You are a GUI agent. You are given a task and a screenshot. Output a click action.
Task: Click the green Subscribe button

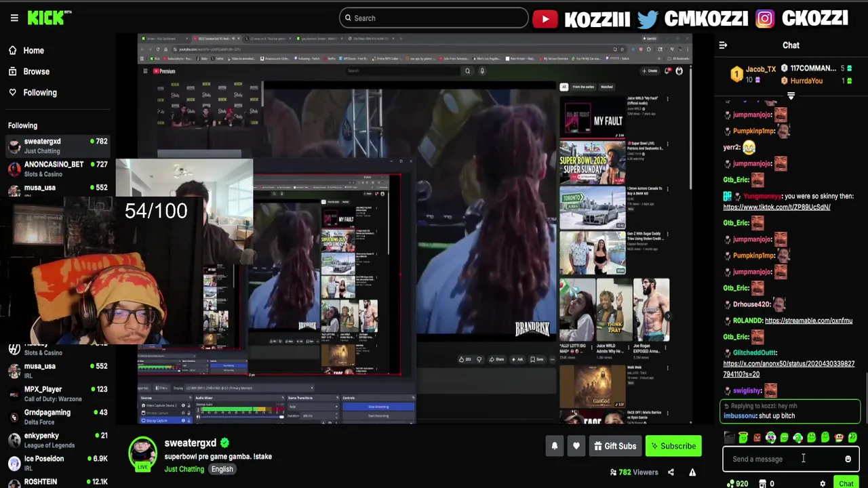point(673,446)
